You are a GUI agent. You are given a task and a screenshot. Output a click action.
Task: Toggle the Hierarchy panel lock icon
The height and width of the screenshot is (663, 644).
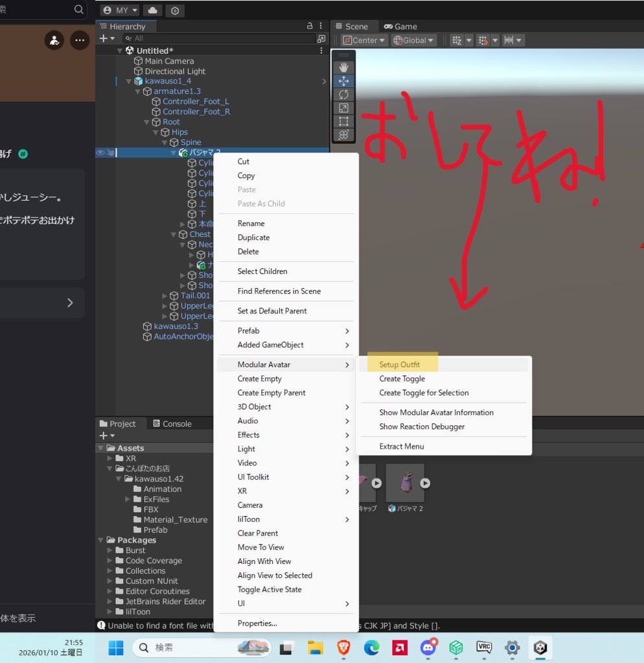click(x=309, y=26)
